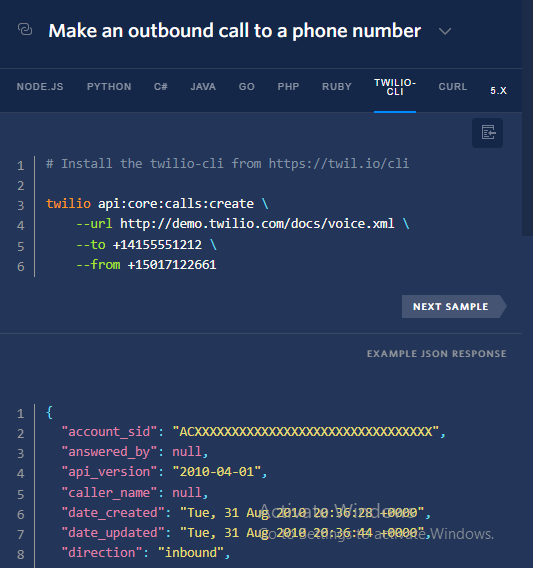Click the demo.twilio.com voice.xml URL

257,224
